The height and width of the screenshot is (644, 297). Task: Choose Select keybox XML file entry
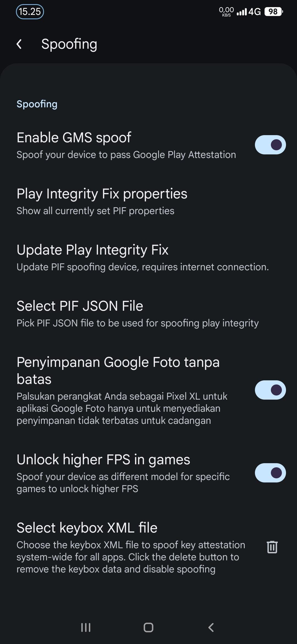87,528
